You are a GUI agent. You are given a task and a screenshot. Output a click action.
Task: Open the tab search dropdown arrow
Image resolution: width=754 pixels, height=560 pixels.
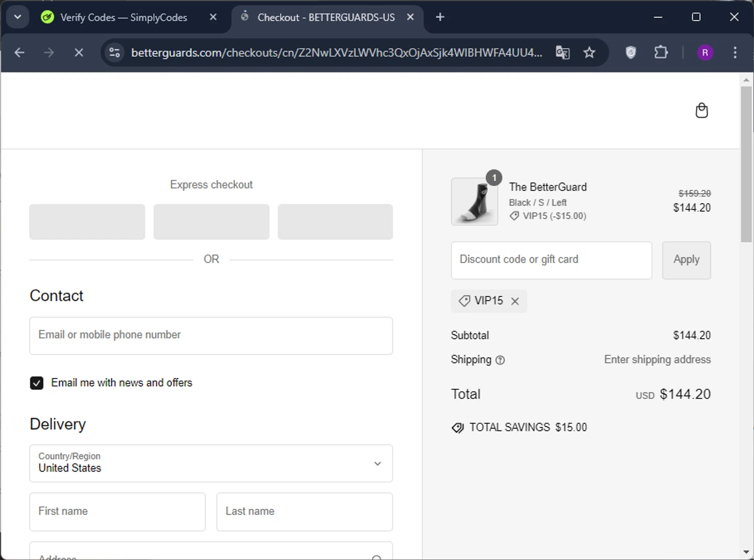[18, 17]
